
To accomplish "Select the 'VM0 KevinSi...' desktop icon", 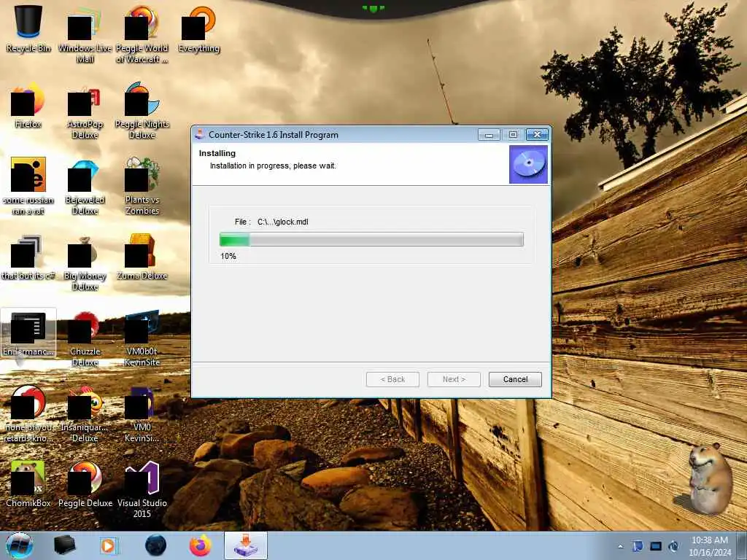I will (142, 414).
